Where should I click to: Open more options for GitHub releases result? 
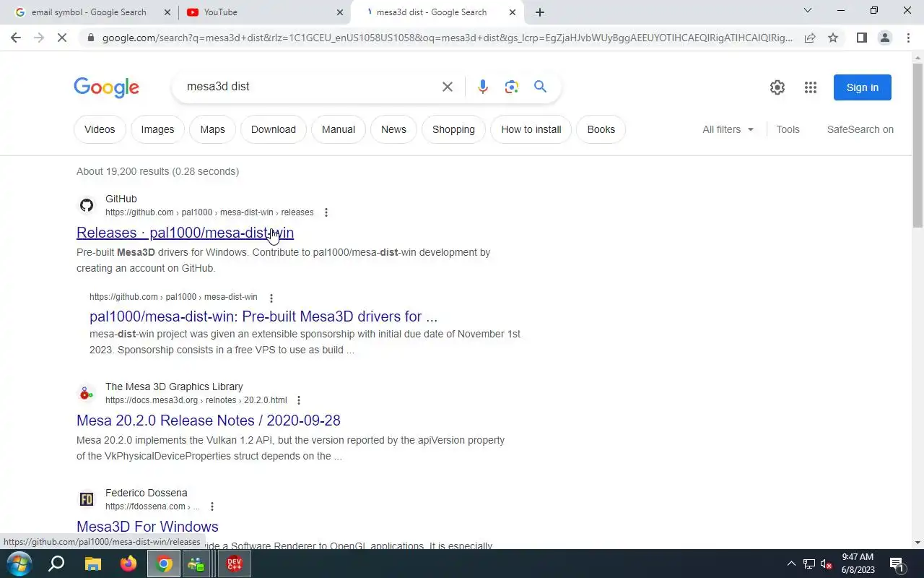click(x=326, y=212)
